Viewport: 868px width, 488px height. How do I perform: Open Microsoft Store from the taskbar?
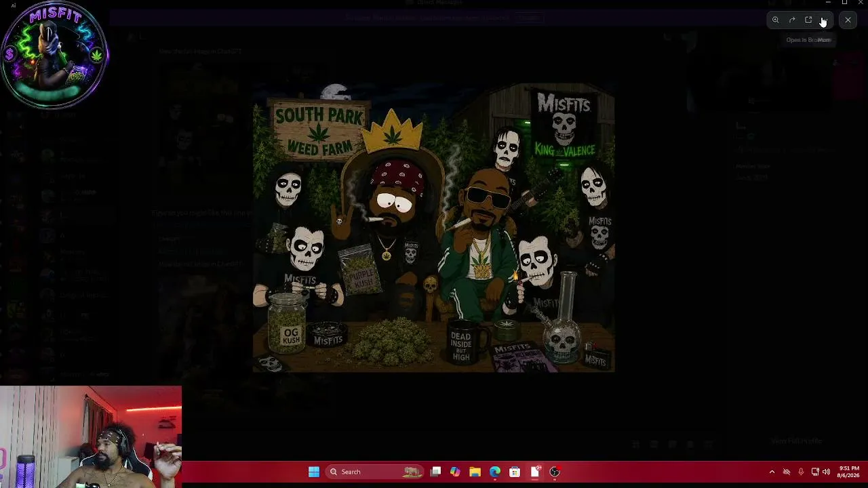515,472
